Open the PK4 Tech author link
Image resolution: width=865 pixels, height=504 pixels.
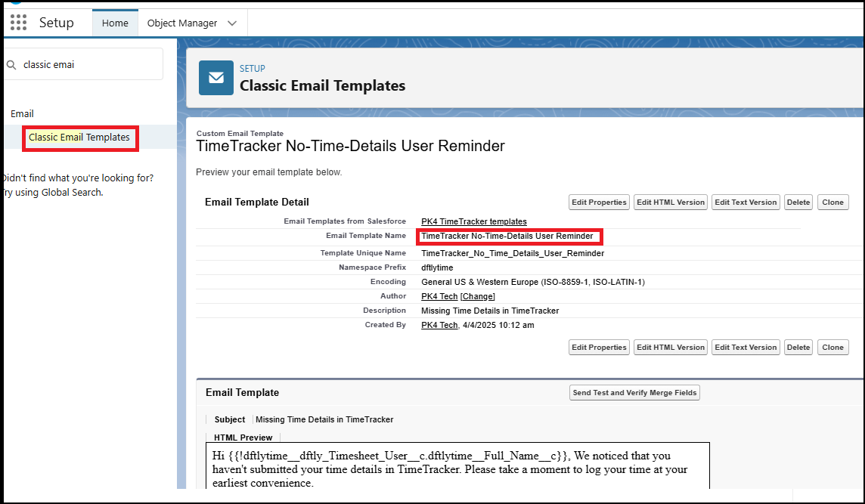pos(439,296)
